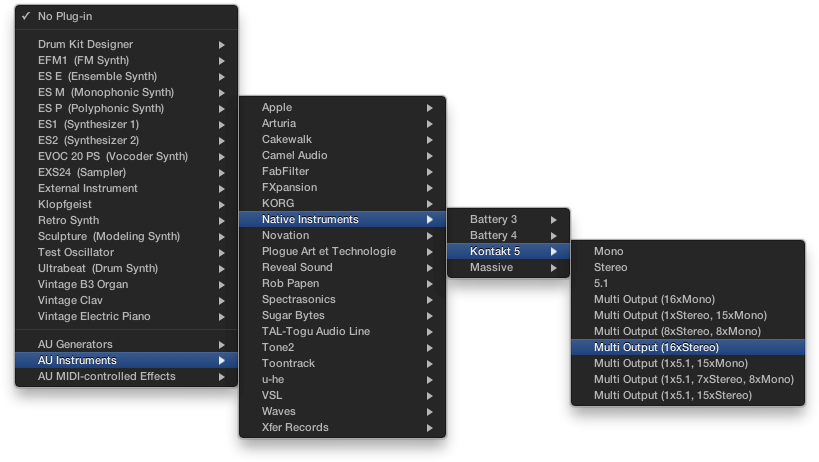The height and width of the screenshot is (462, 819).
Task: Choose Vintage Clav instrument
Action: pos(126,301)
